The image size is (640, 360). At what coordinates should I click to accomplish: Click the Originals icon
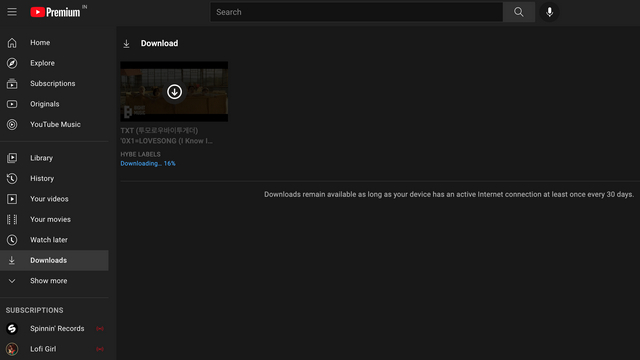click(x=12, y=104)
